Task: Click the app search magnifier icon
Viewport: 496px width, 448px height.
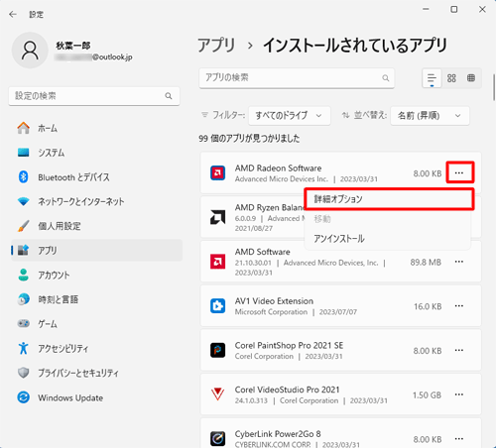Action: pos(385,78)
